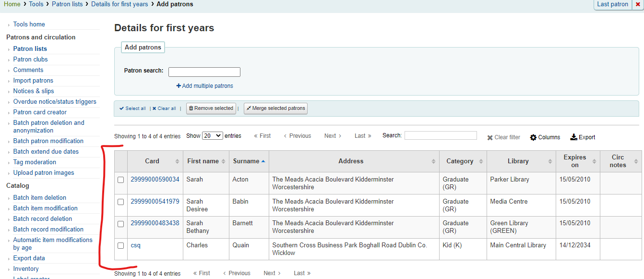Click top pagination Next link
The width and height of the screenshot is (644, 279).
(x=333, y=136)
